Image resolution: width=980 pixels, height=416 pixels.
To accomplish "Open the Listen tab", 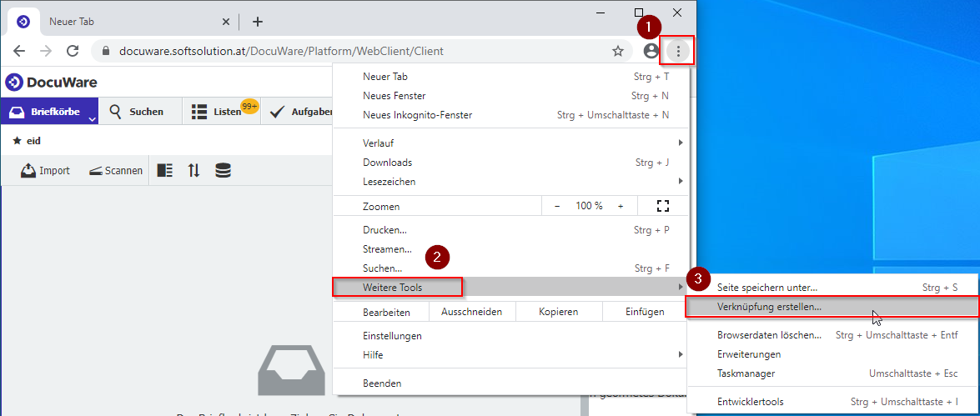I will tap(217, 112).
